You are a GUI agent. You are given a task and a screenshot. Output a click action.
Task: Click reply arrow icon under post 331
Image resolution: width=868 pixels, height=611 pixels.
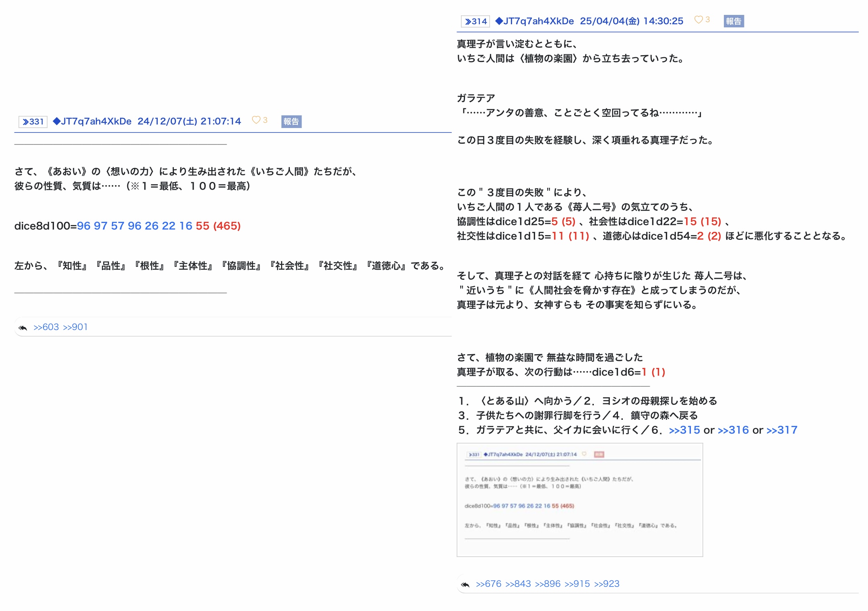tap(23, 328)
